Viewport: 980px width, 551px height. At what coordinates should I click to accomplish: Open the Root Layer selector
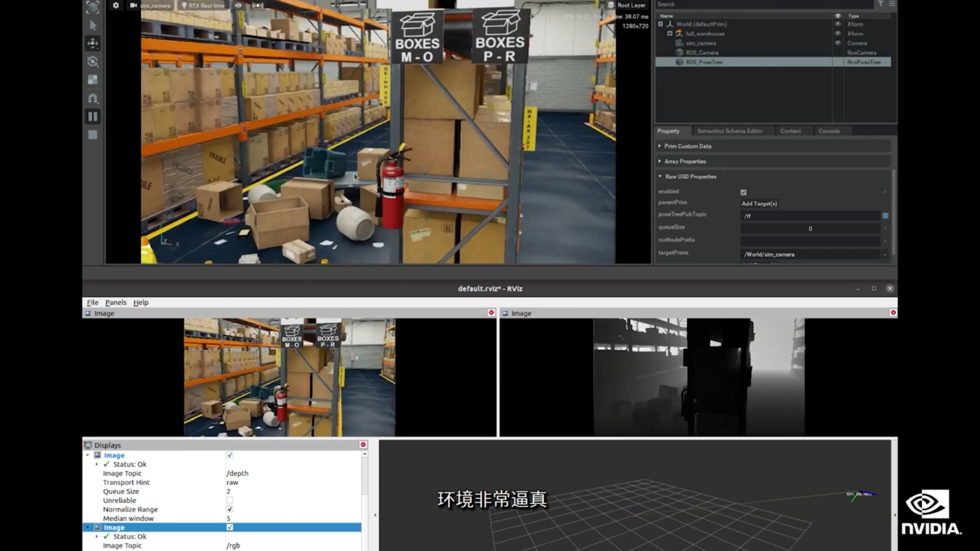tap(626, 5)
